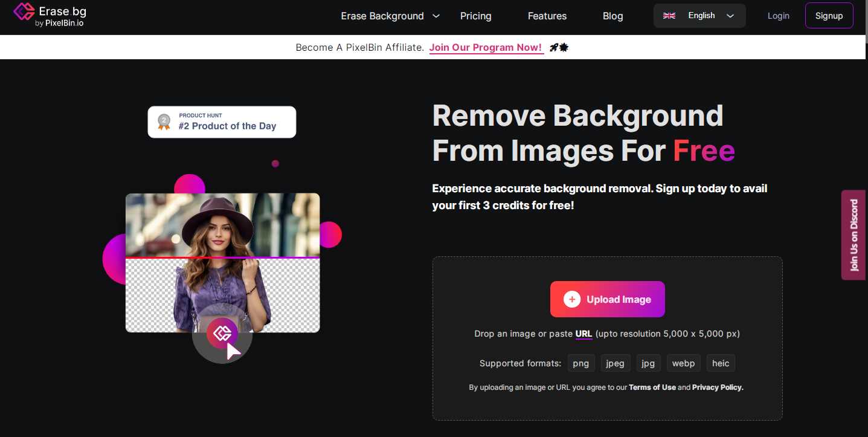Click the plus icon on Upload Image
This screenshot has height=437, width=868.
(x=571, y=299)
